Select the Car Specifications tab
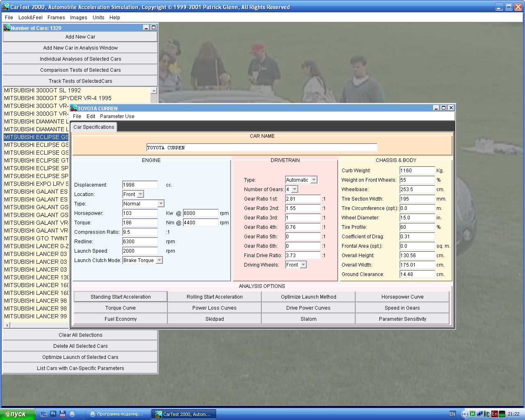The height and width of the screenshot is (420, 525). [94, 127]
